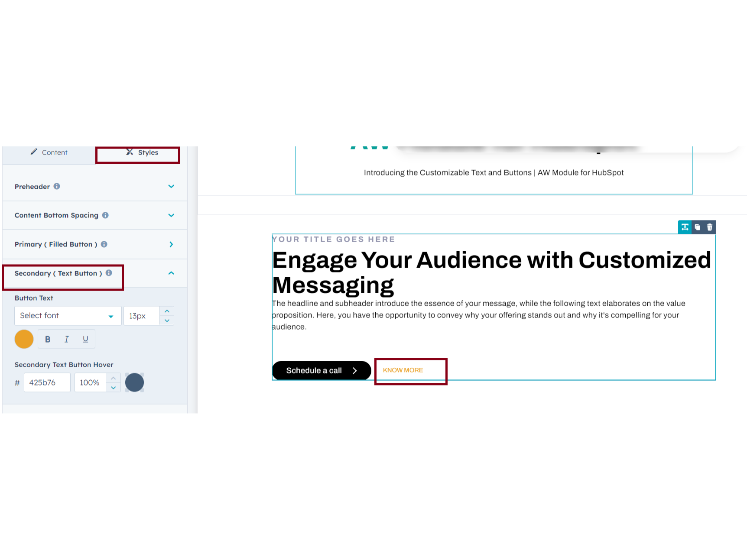Click the module resize width icon
747x560 pixels.
(x=685, y=227)
